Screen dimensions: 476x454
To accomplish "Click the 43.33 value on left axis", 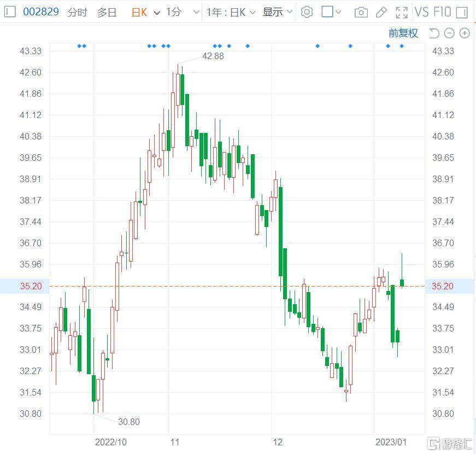I will tap(31, 51).
